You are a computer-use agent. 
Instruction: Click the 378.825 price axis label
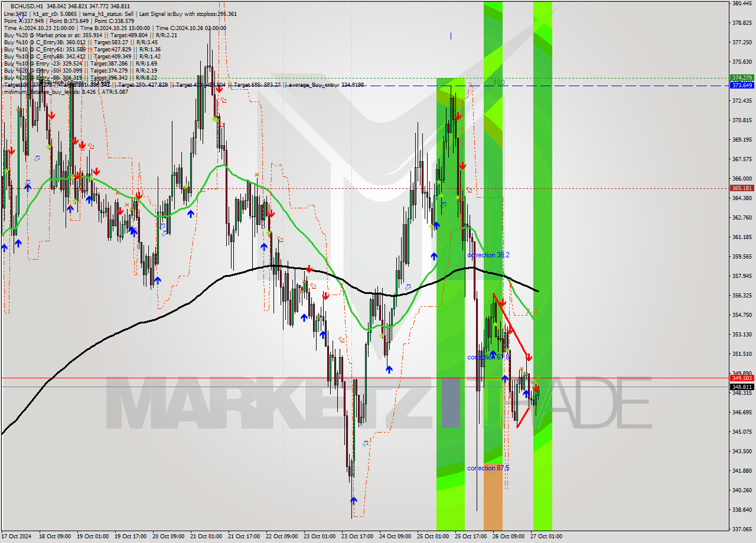tap(742, 23)
